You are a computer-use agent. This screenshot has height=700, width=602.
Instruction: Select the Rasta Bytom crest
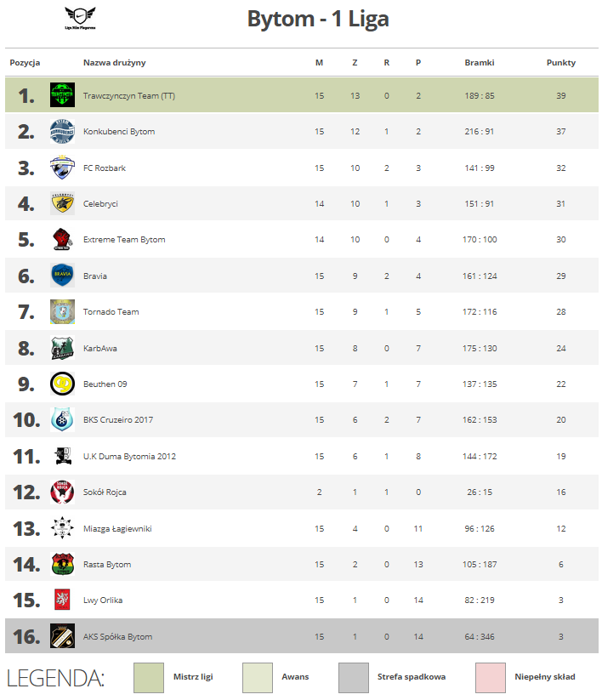[x=62, y=564]
